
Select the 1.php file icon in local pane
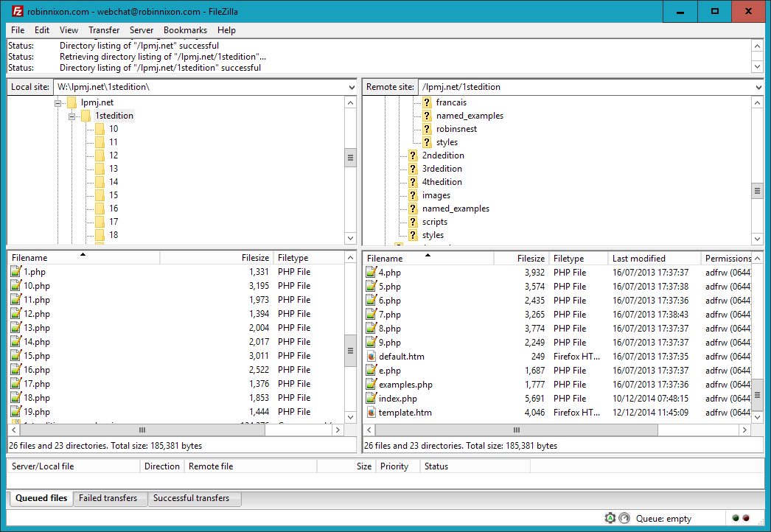(17, 271)
